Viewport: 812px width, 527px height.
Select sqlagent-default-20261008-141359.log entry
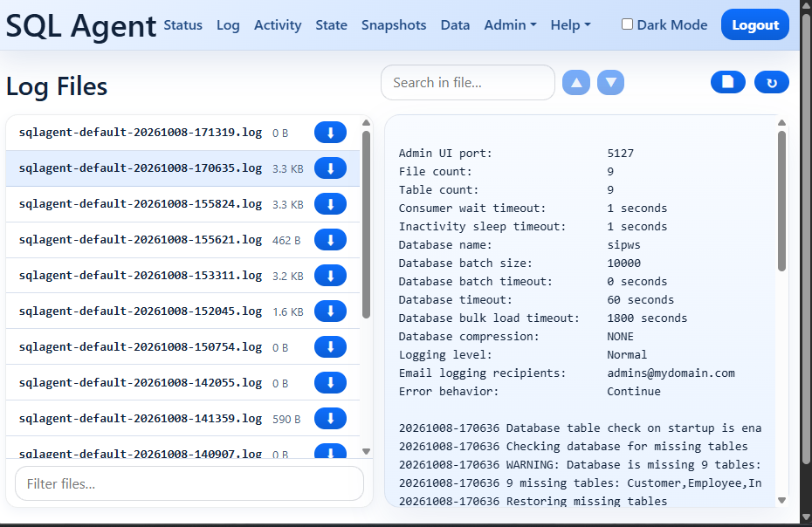[x=182, y=418]
